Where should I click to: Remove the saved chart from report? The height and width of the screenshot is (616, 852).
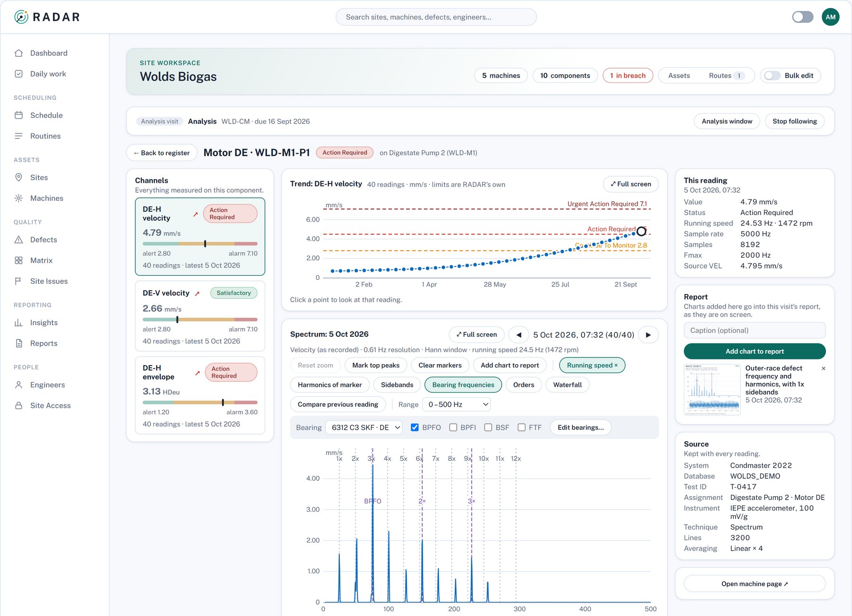824,368
